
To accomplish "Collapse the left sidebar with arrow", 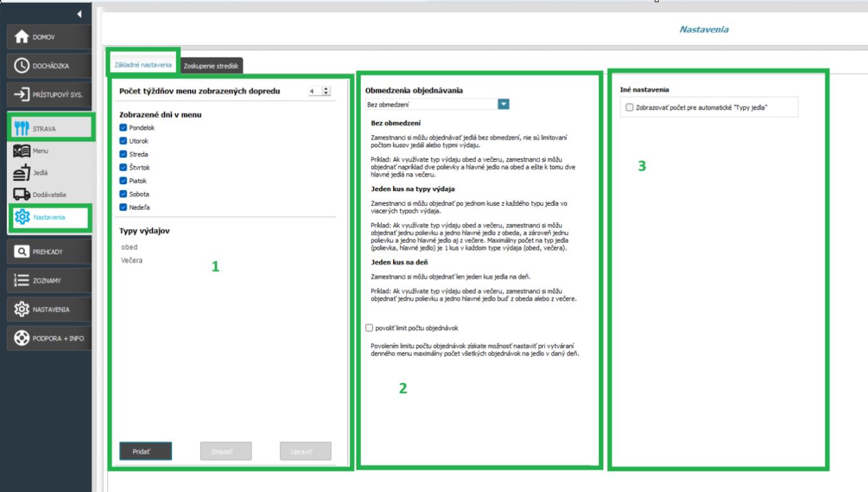I will (79, 14).
